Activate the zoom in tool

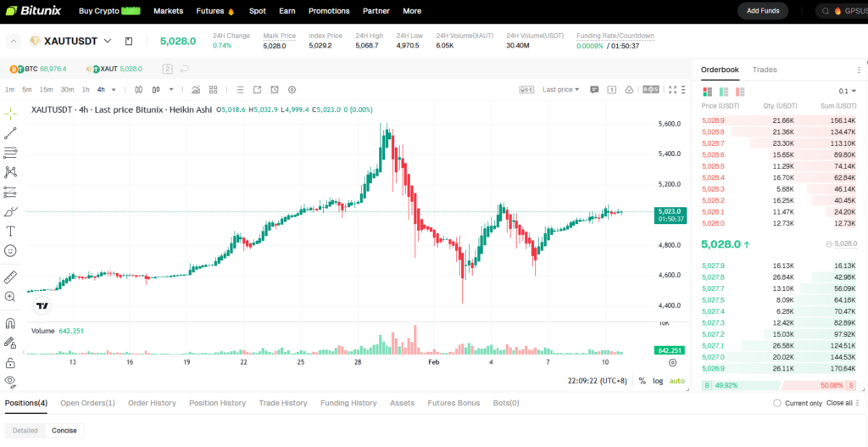coord(11,297)
